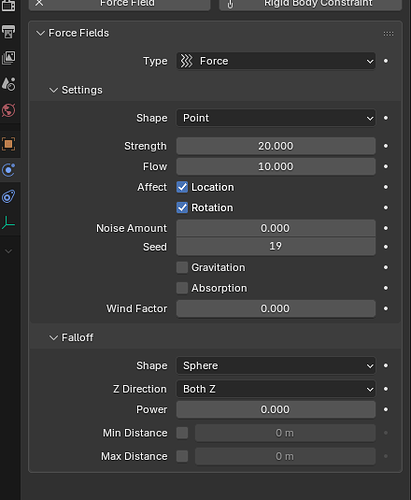411x500 pixels.
Task: Animate Strength property via its dot
Action: point(386,146)
